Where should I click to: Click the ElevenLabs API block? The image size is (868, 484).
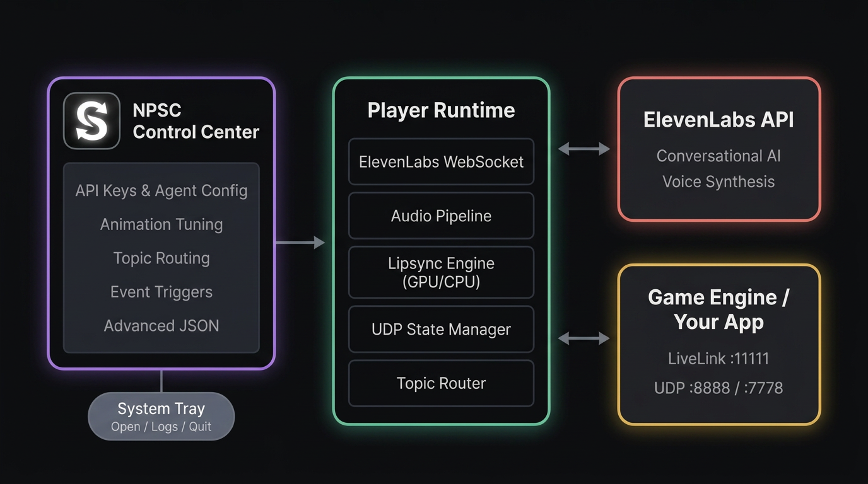[718, 149]
